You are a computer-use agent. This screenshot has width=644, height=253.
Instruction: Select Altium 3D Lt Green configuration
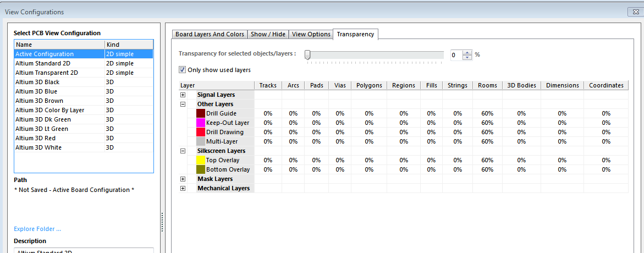click(84, 129)
